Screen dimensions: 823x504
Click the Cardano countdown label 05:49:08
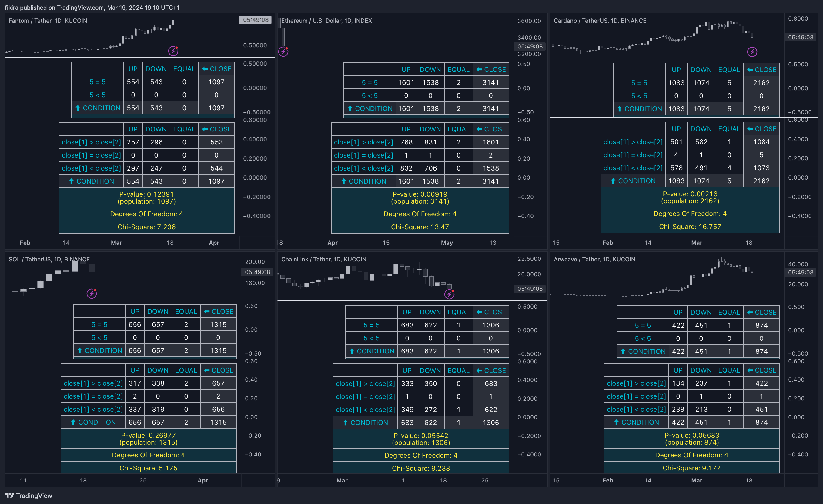pos(801,37)
